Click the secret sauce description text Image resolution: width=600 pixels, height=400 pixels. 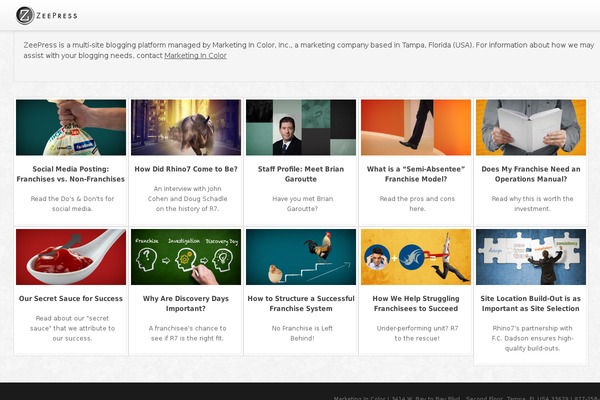tap(72, 328)
